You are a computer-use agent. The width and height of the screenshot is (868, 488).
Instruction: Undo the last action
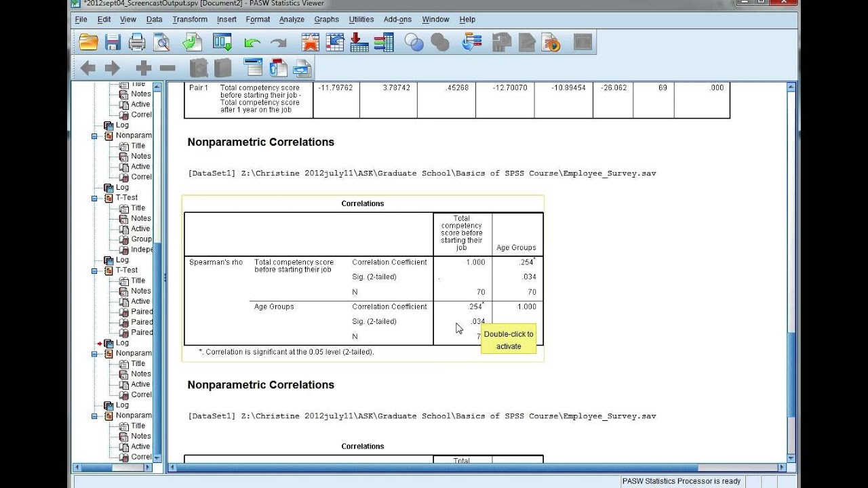[252, 43]
